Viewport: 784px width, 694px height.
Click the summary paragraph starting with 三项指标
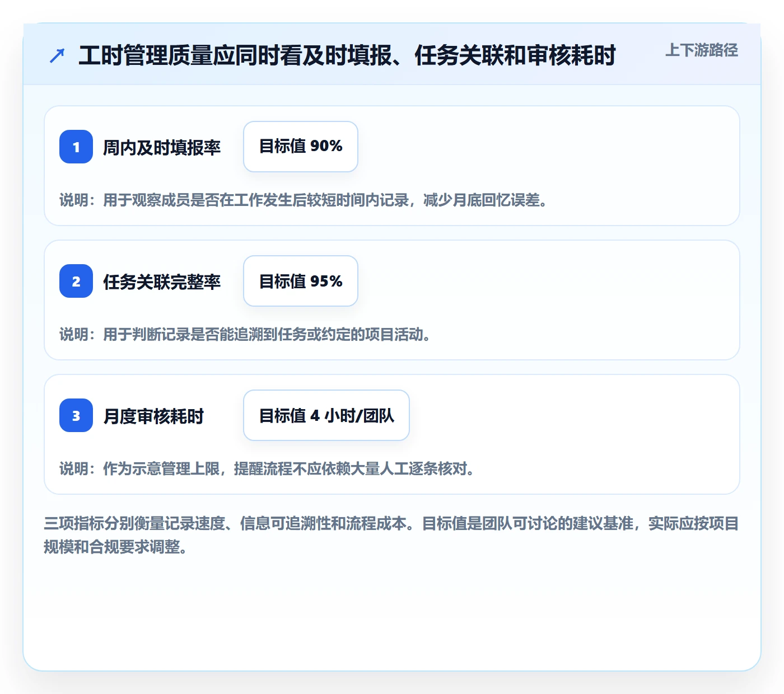pos(391,535)
